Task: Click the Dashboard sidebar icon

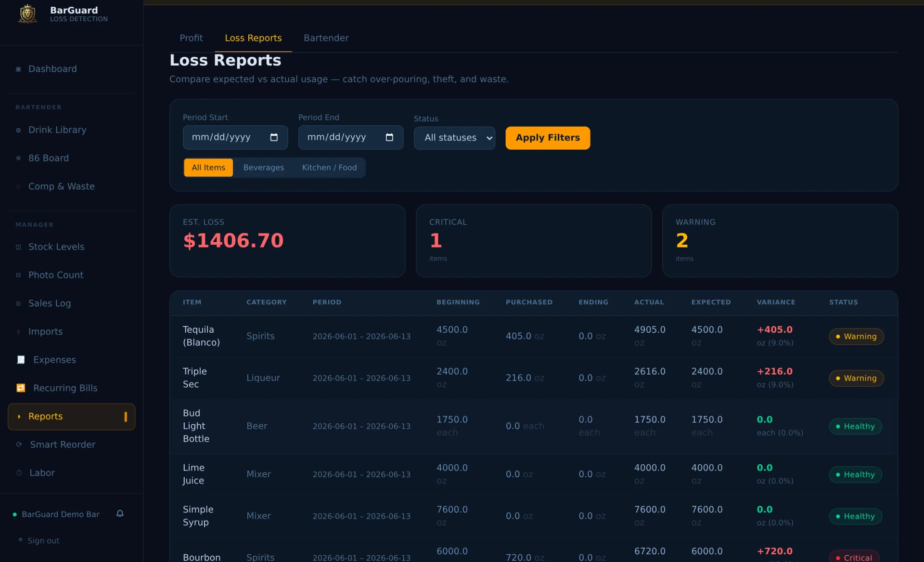Action: [x=18, y=69]
